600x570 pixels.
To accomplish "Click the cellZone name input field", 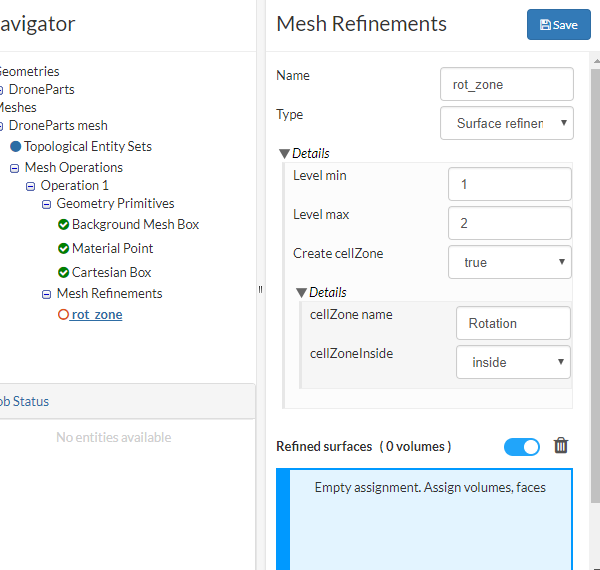I will coord(513,323).
